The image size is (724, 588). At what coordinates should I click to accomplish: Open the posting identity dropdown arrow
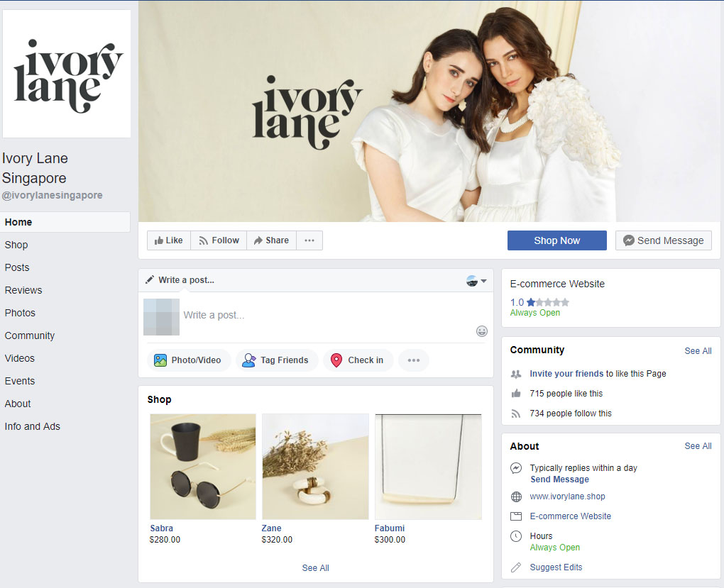tap(483, 281)
